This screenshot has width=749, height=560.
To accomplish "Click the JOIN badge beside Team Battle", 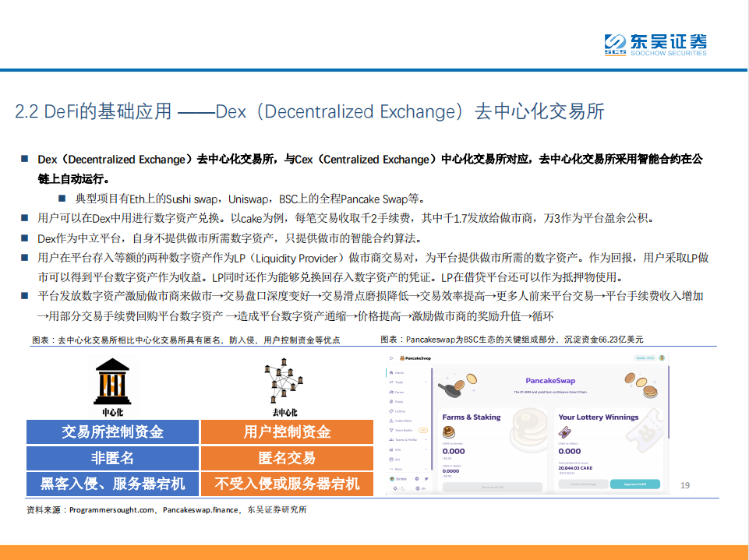I will click(422, 431).
